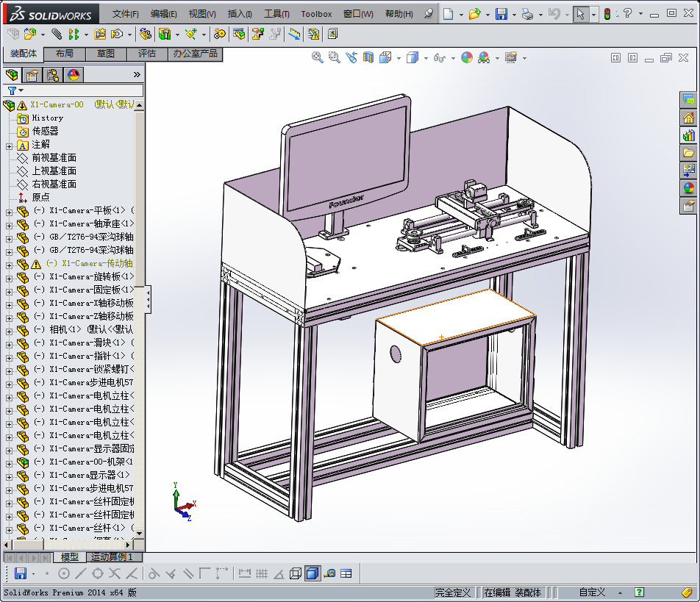Click the Smart Fasteners icon
The height and width of the screenshot is (602, 700).
(x=100, y=34)
